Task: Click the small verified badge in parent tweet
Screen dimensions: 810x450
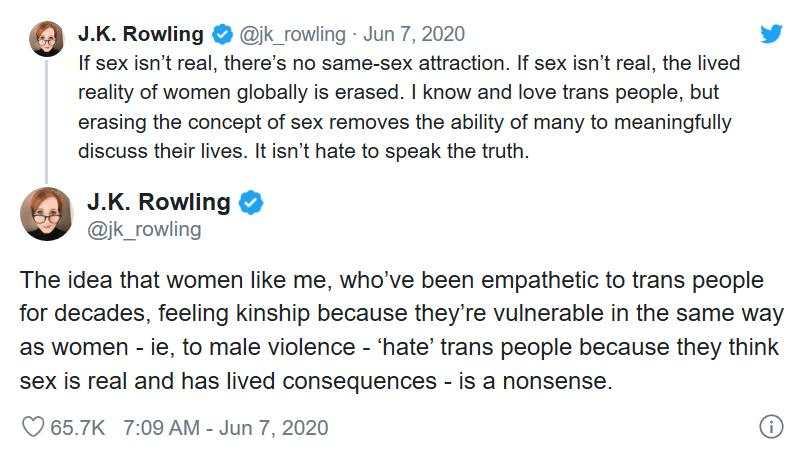Action: [x=223, y=35]
